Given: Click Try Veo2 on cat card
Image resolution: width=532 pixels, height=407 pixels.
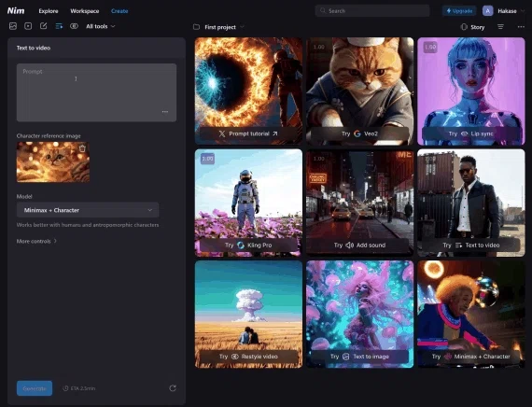Looking at the screenshot, I should (359, 133).
